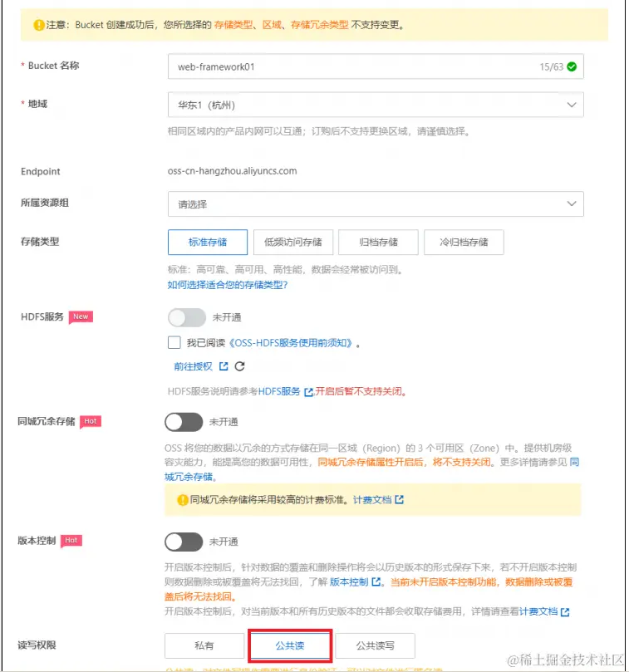
Task: Click the warning icon in the top notice banner
Action: click(x=39, y=25)
